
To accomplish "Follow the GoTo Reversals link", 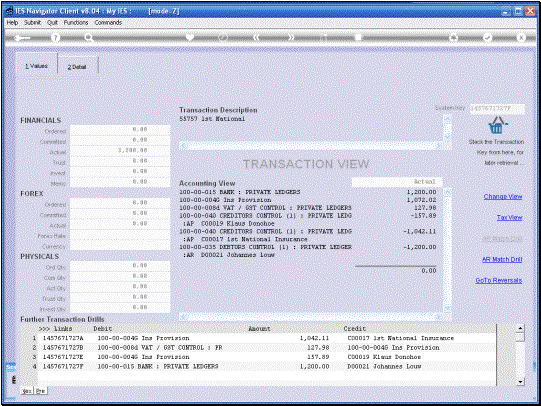I will point(499,280).
